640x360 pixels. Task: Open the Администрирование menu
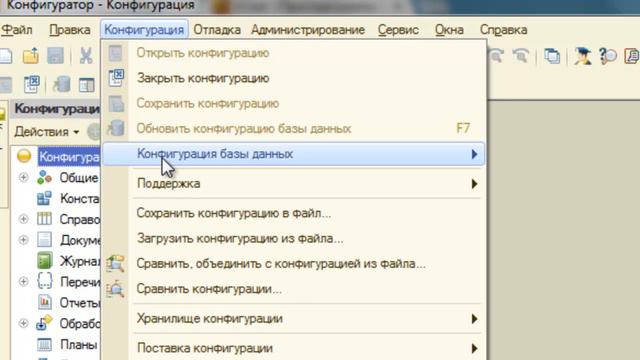click(x=308, y=30)
